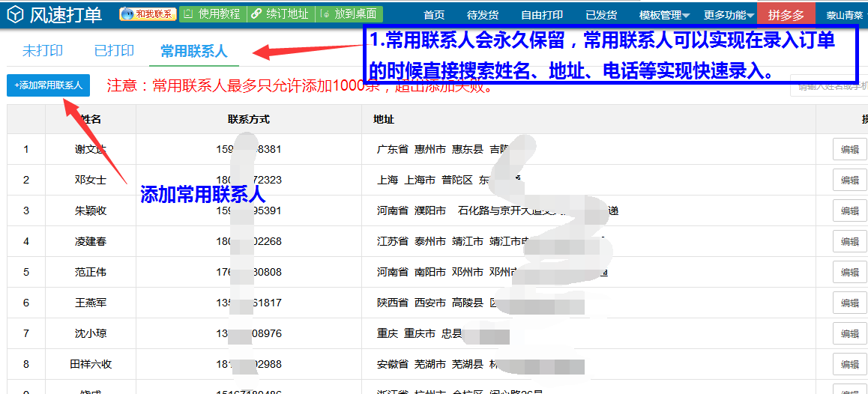Open the 自由打印 page
Screen dimensions: 868x394
[x=543, y=16]
